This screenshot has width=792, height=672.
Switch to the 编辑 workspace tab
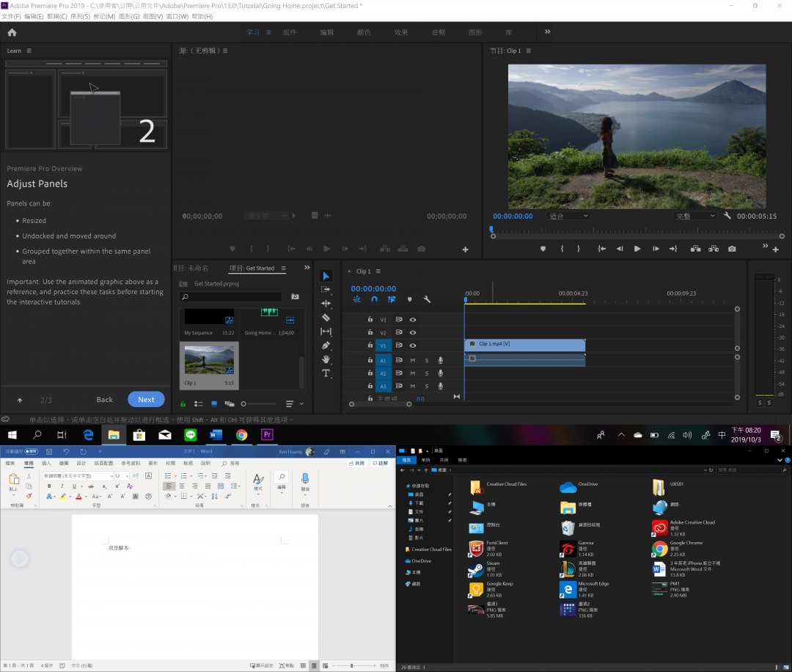click(326, 32)
